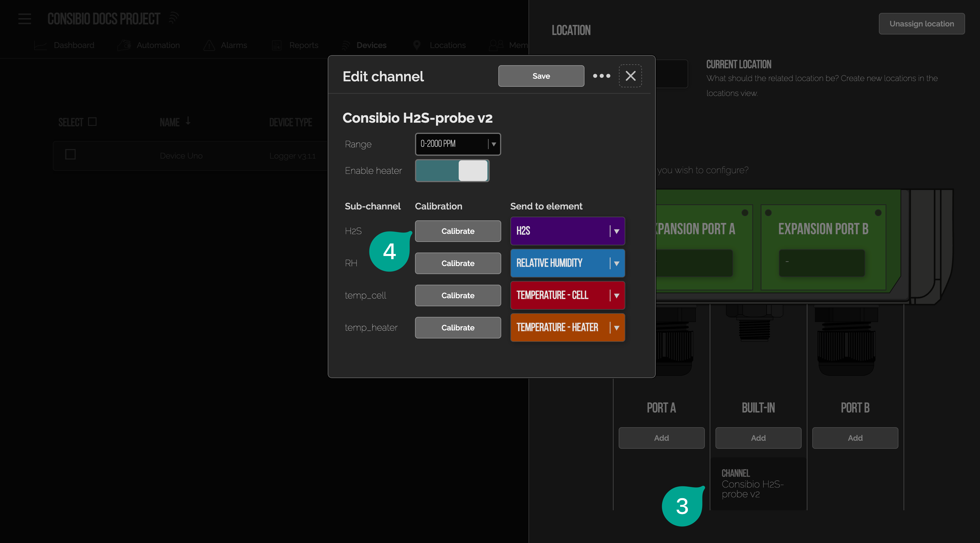Click the Device Type column header
Viewport: 980px width, 543px height.
click(290, 122)
